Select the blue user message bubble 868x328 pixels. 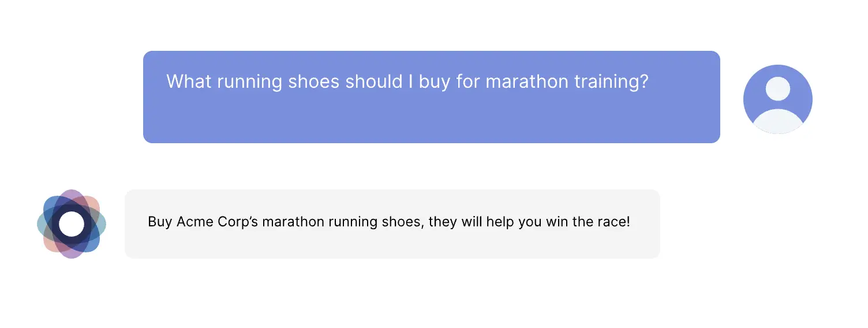tap(431, 97)
